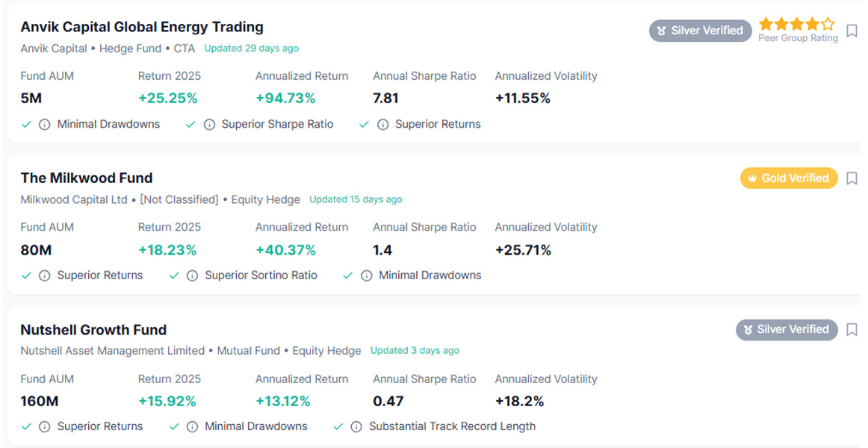Viewport: 868px width, 448px height.
Task: Click info icon beside Superior Sharpe Ratio
Action: coord(210,125)
